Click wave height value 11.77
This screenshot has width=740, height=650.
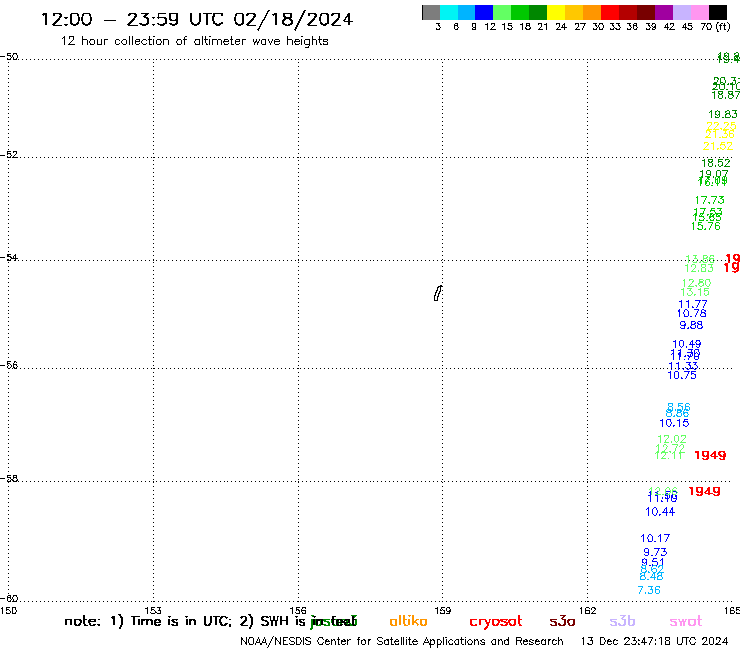click(x=692, y=304)
